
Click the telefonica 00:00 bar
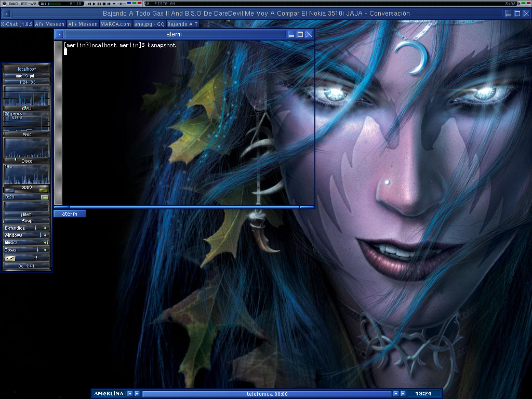pyautogui.click(x=267, y=394)
